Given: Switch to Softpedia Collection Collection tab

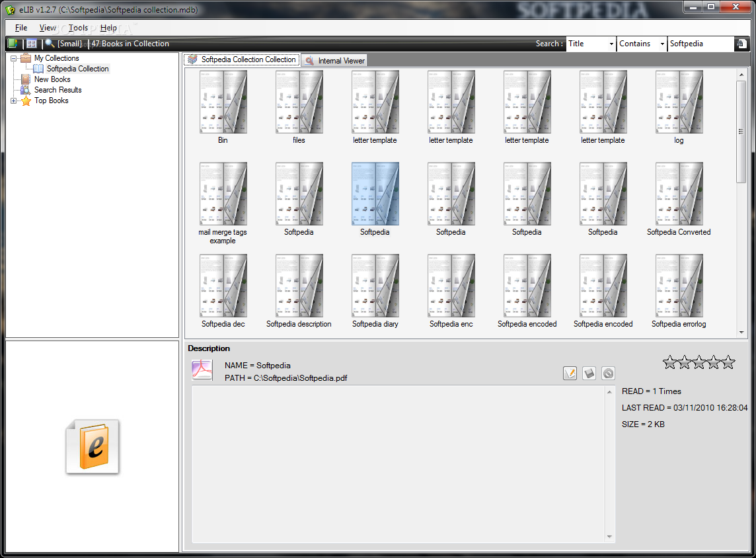Looking at the screenshot, I should [x=242, y=60].
